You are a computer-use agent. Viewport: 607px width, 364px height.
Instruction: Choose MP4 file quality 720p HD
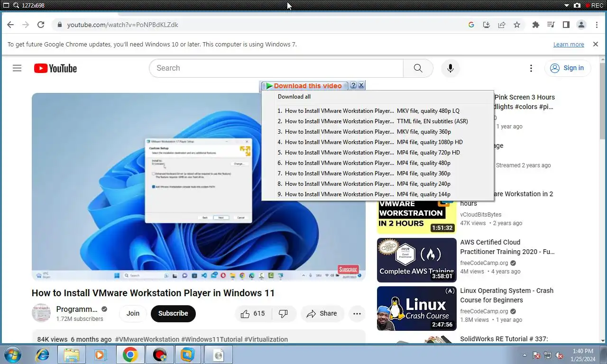click(x=378, y=153)
